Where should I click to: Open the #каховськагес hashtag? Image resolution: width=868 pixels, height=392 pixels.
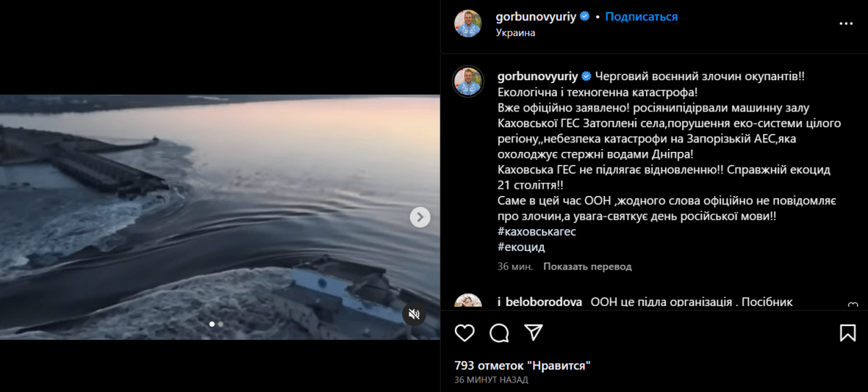[537, 231]
